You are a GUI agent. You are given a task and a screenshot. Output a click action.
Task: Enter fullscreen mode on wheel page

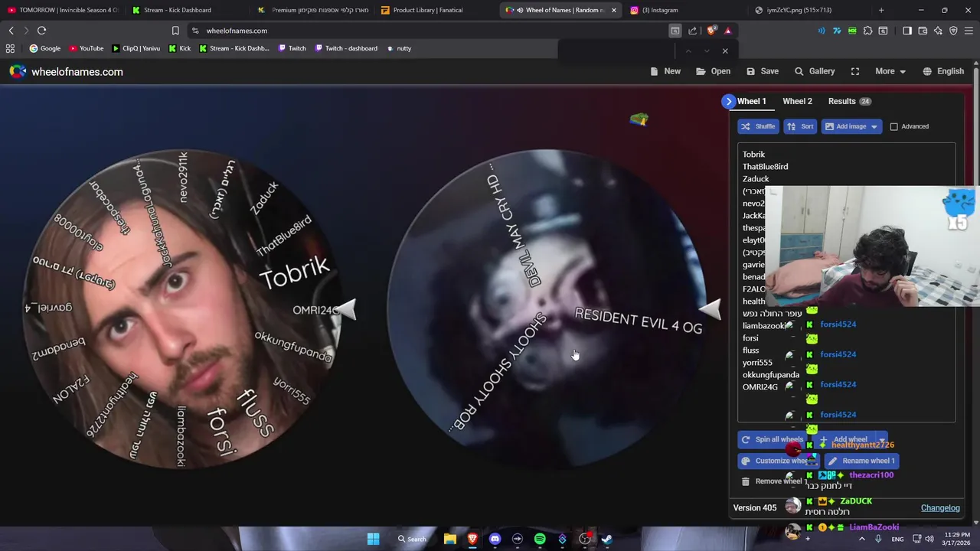[x=855, y=71]
